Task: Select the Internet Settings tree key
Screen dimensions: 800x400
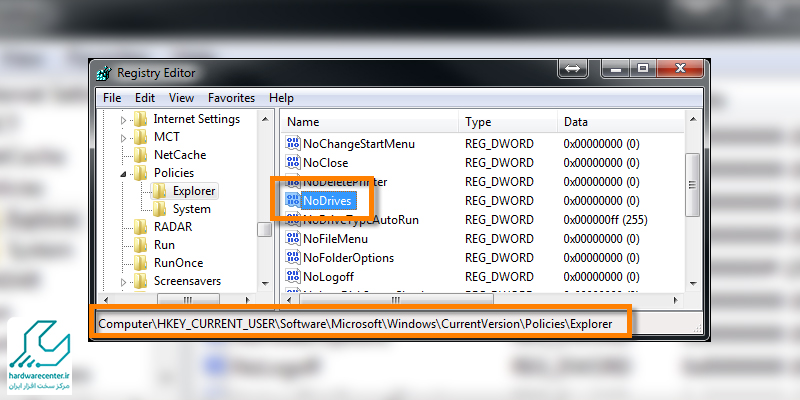Action: (196, 119)
